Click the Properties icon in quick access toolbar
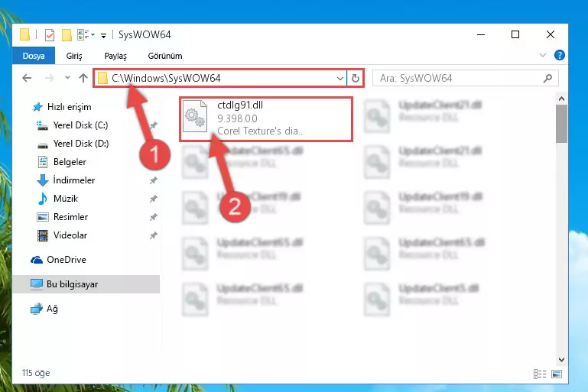The height and width of the screenshot is (392, 588). 50,35
